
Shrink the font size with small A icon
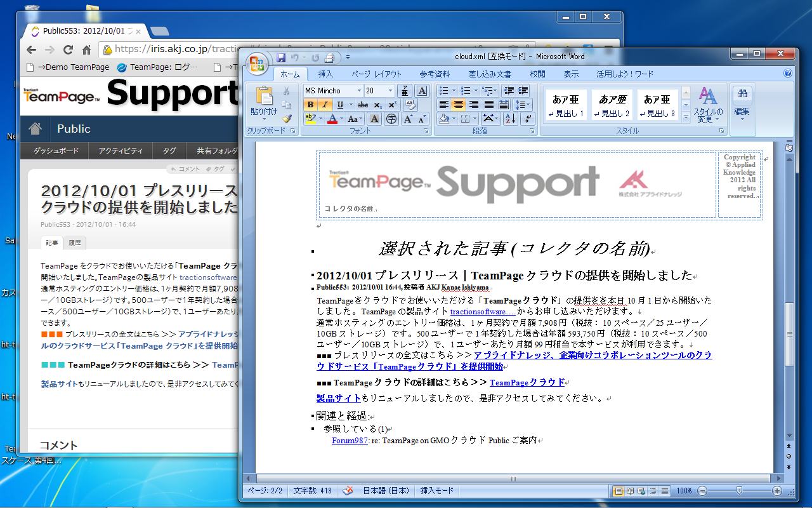(x=422, y=119)
